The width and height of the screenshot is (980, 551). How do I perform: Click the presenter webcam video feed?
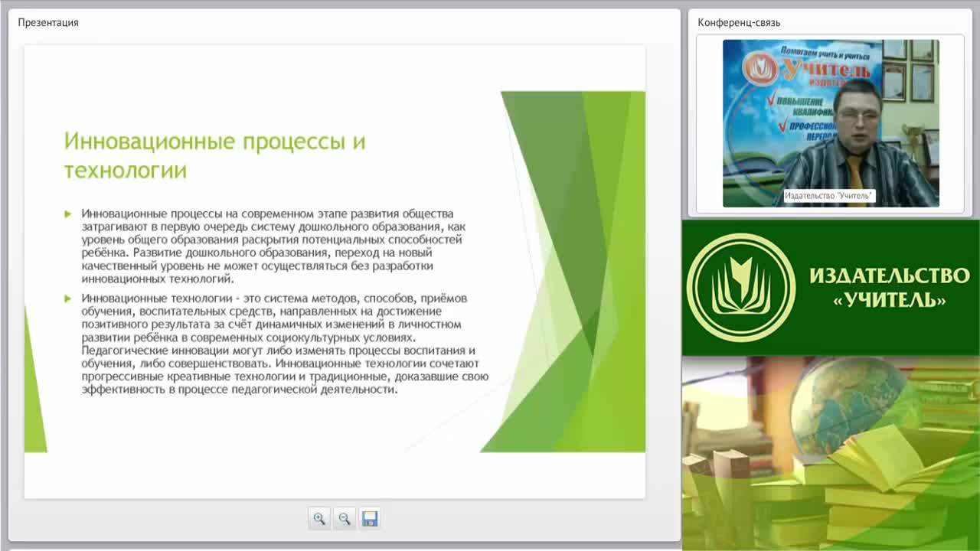[831, 123]
